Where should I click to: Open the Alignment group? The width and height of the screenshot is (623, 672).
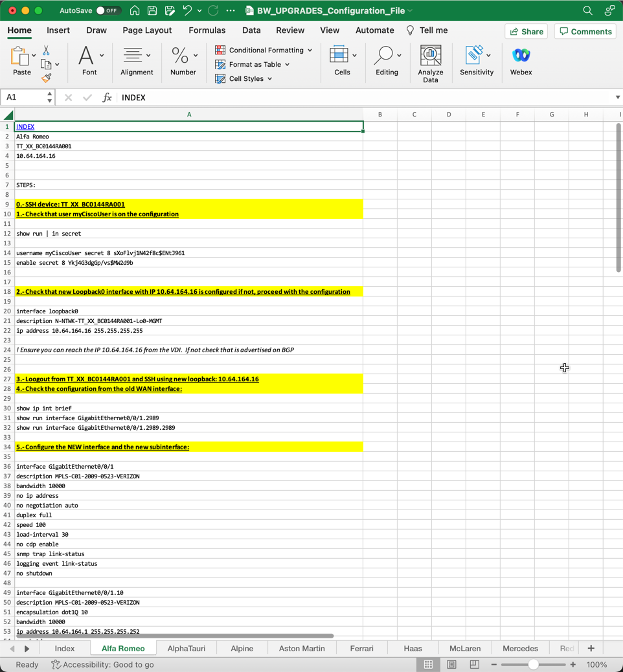click(x=137, y=62)
